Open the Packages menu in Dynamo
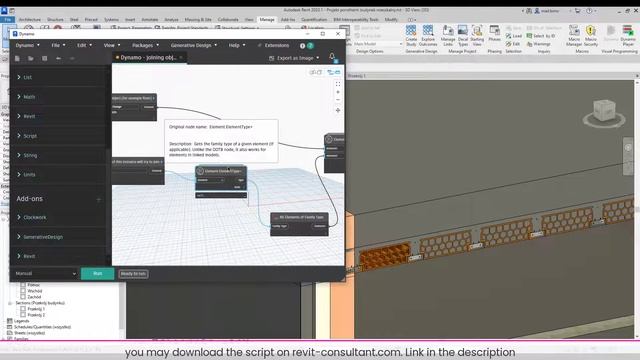The width and height of the screenshot is (640, 360). point(145,45)
